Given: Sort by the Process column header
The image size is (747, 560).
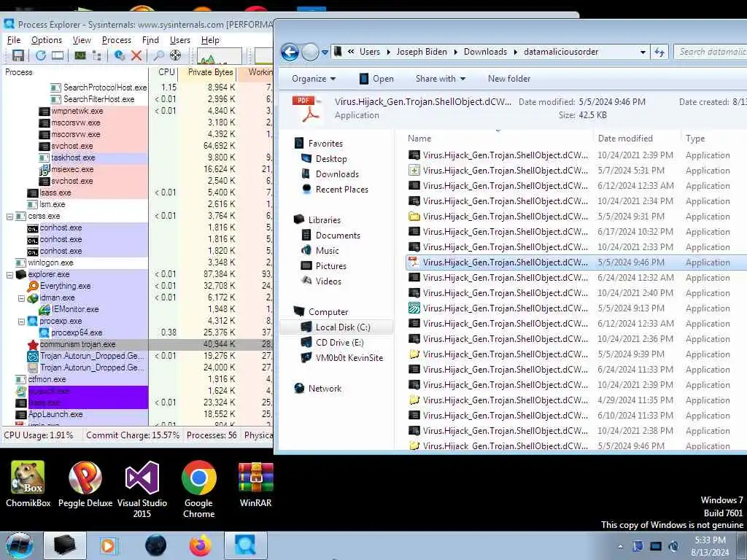Looking at the screenshot, I should [75, 72].
